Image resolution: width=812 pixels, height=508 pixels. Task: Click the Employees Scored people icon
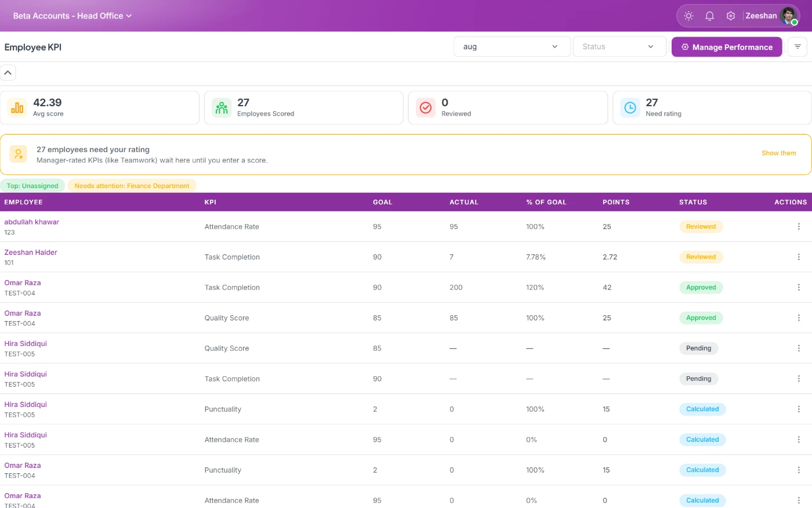click(x=222, y=107)
